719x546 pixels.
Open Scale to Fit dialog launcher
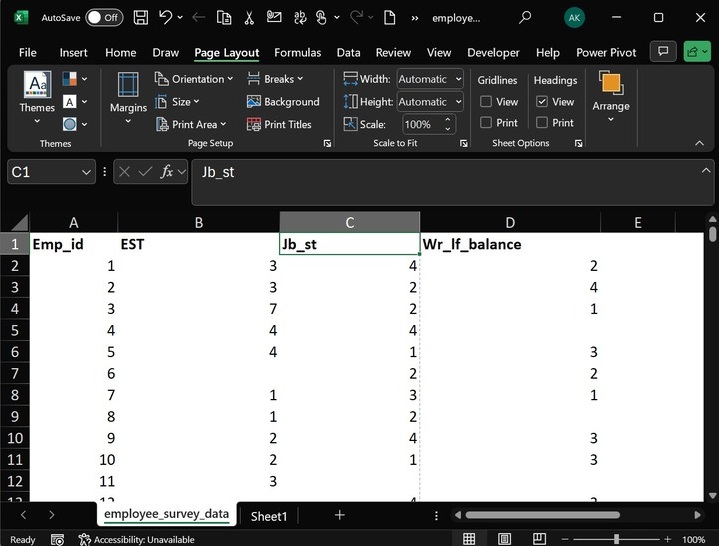[464, 143]
